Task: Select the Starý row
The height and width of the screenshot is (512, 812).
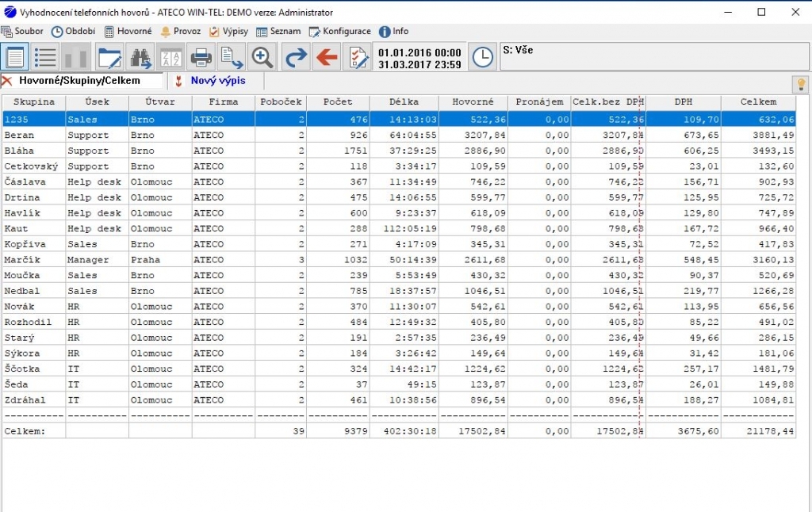Action: click(400, 338)
